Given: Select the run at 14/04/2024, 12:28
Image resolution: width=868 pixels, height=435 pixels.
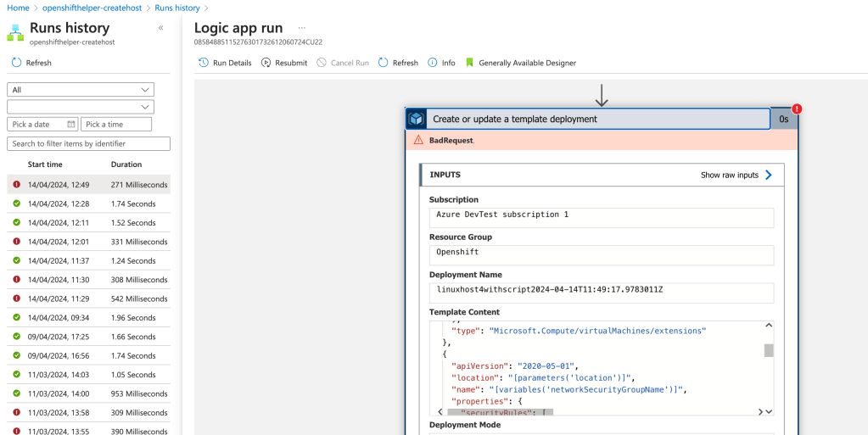Looking at the screenshot, I should 88,204.
